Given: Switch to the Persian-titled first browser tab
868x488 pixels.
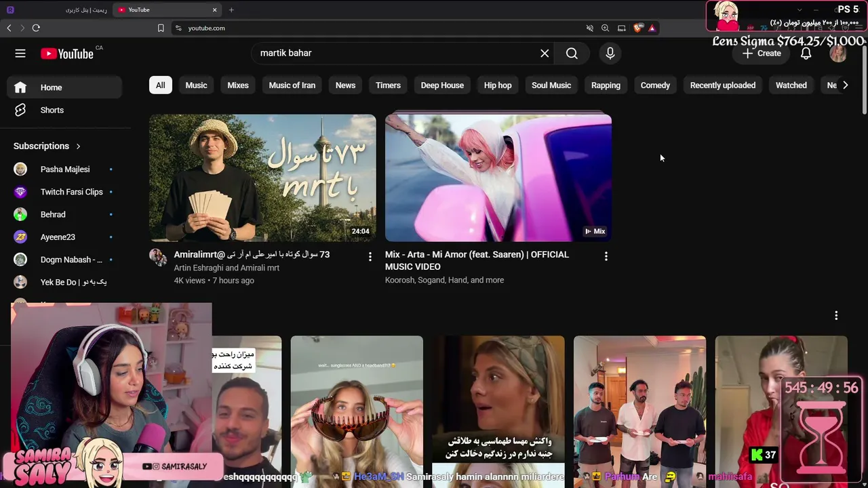Looking at the screenshot, I should pyautogui.click(x=57, y=9).
